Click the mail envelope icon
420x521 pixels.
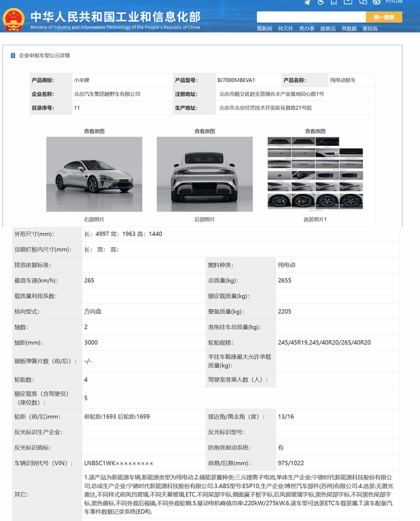348,2
